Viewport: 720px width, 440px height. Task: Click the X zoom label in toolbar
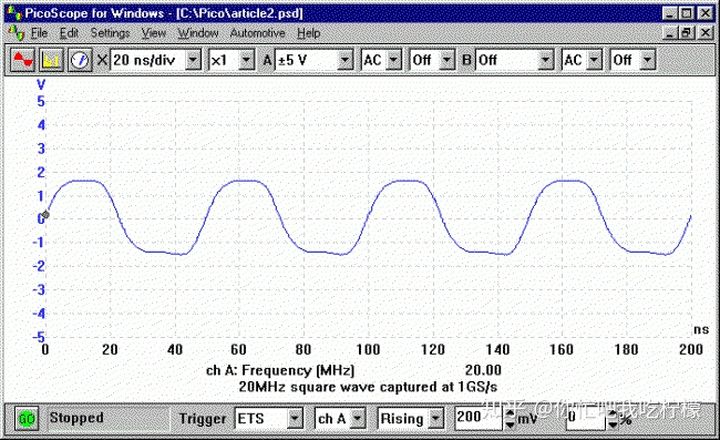tap(102, 60)
